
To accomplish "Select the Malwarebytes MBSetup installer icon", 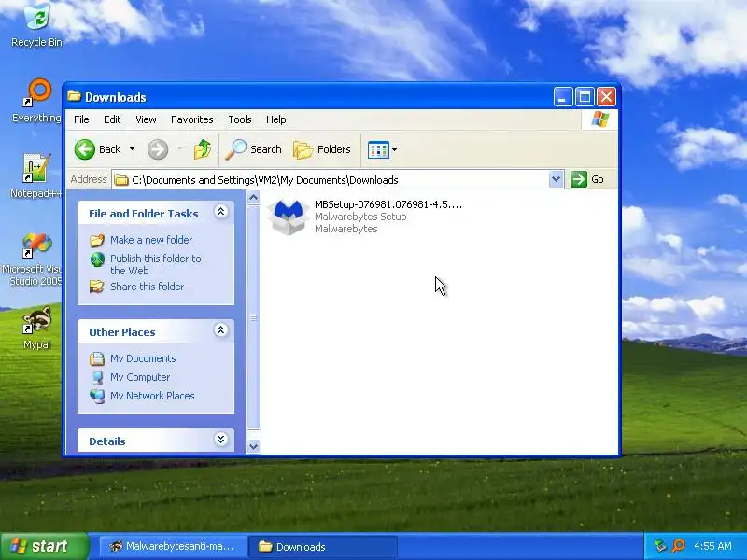I will pos(288,217).
